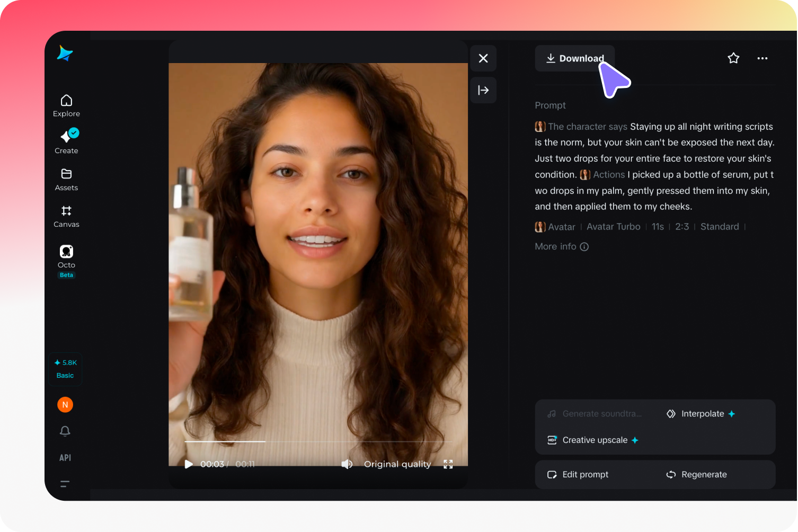
Task: Click the Actions thumbnail in the prompt
Action: coord(585,175)
